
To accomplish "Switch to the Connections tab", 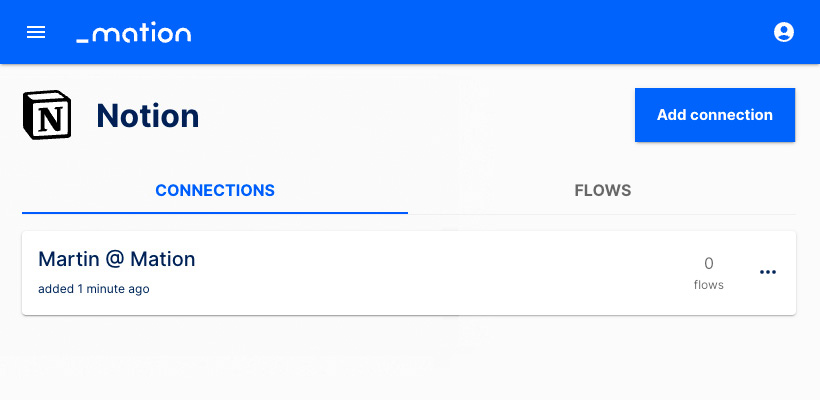I will (215, 190).
